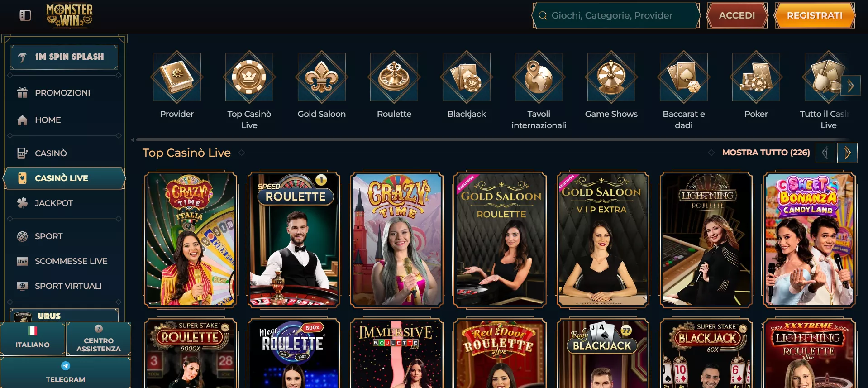This screenshot has height=388, width=868.
Task: Open Tavoli internazionali globe icon
Action: (x=539, y=77)
